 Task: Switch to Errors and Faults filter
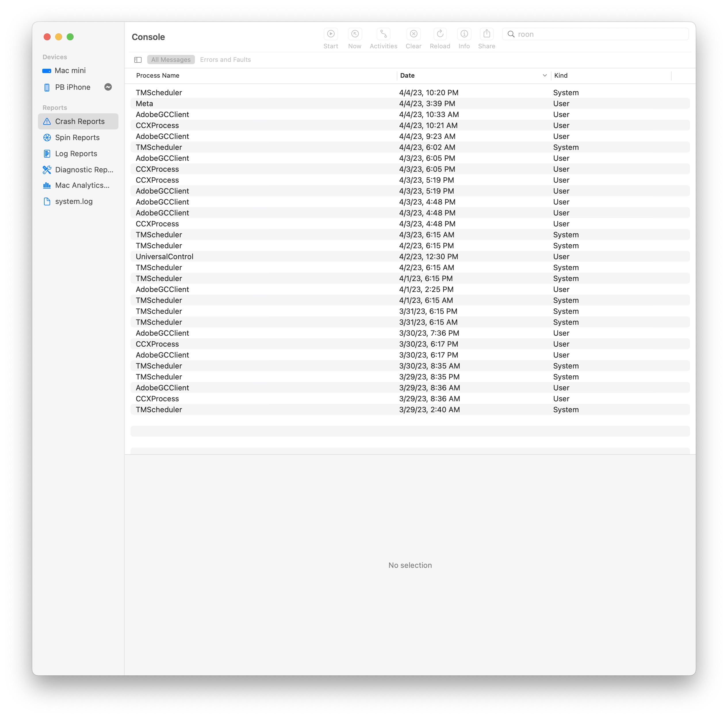pos(225,60)
